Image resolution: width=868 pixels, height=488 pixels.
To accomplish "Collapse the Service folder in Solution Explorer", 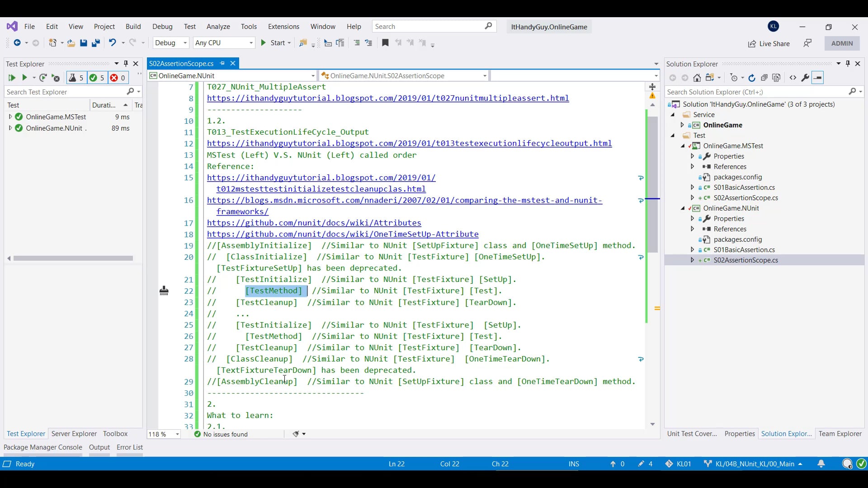I will (x=672, y=115).
